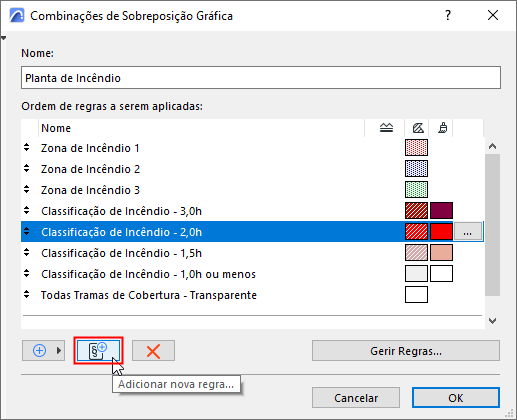Select Todas Tramas de Cobertura - Transparente rule
The image size is (517, 420).
149,295
